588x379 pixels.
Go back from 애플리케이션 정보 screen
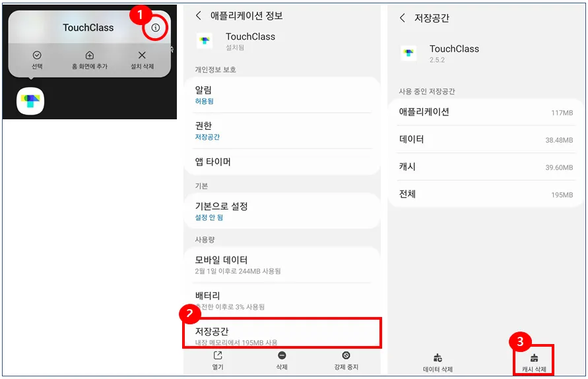point(199,15)
